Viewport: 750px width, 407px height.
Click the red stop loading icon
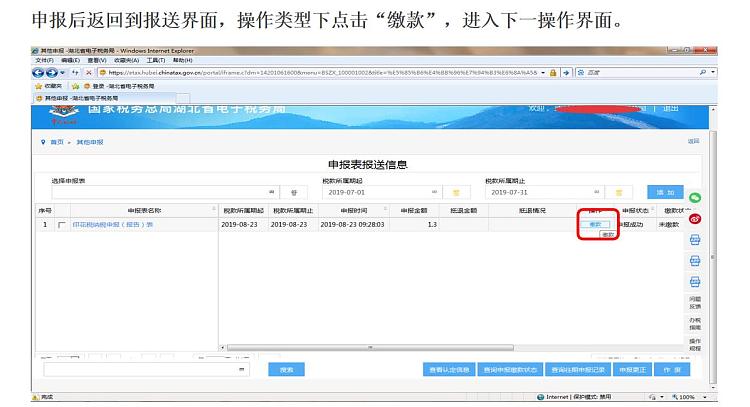point(88,73)
